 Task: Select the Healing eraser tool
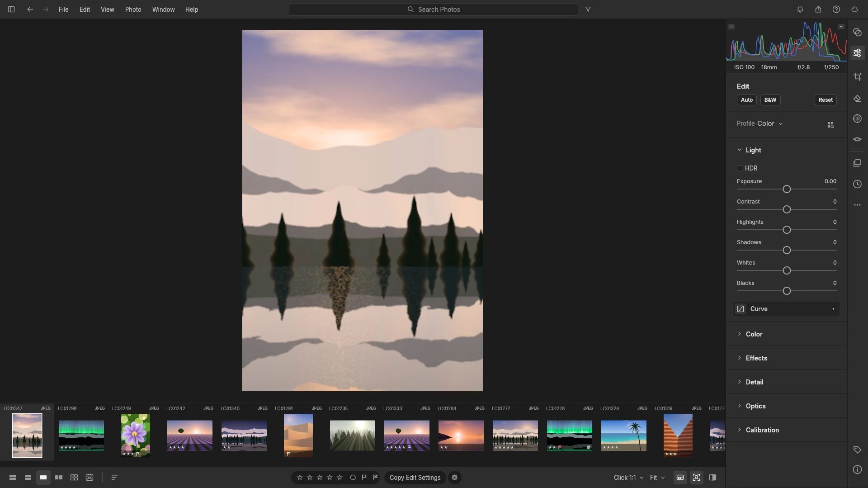[x=857, y=99]
